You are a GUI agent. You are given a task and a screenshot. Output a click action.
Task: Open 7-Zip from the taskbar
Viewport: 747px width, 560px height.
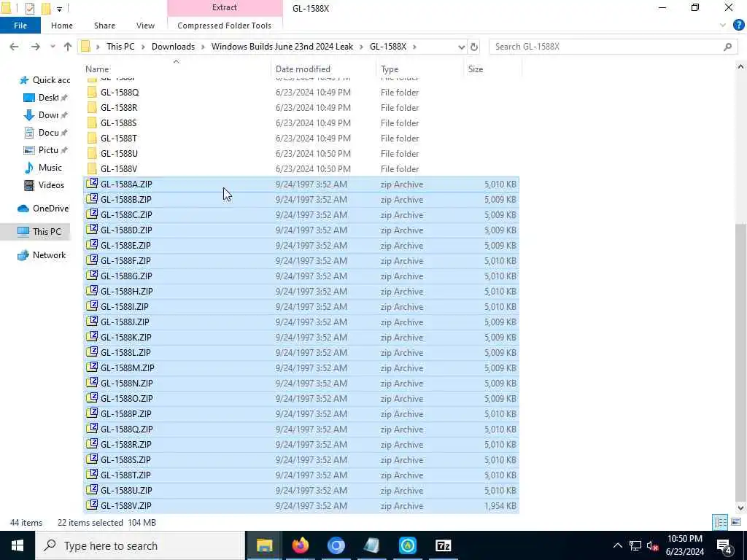coord(443,545)
